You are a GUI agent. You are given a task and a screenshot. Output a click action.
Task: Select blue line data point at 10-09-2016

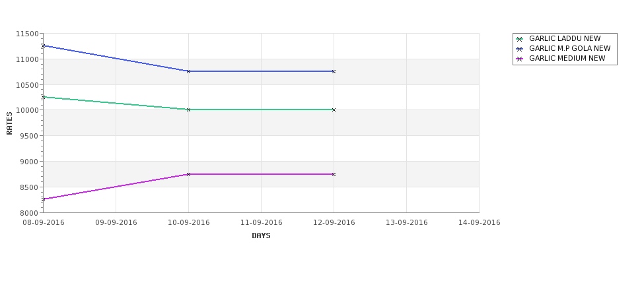pyautogui.click(x=188, y=71)
